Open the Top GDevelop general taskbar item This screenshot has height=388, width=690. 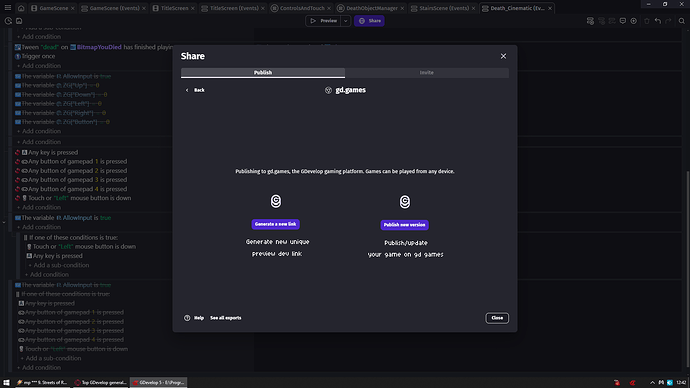click(x=101, y=383)
